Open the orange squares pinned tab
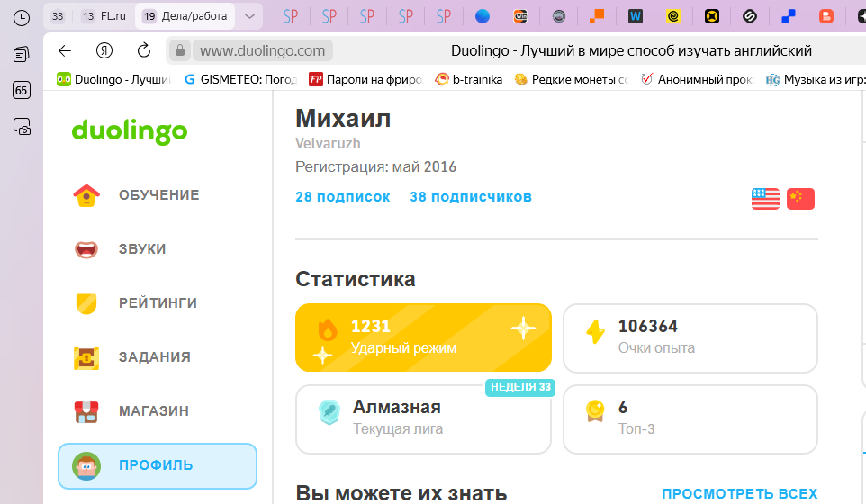The height and width of the screenshot is (504, 866). [597, 16]
